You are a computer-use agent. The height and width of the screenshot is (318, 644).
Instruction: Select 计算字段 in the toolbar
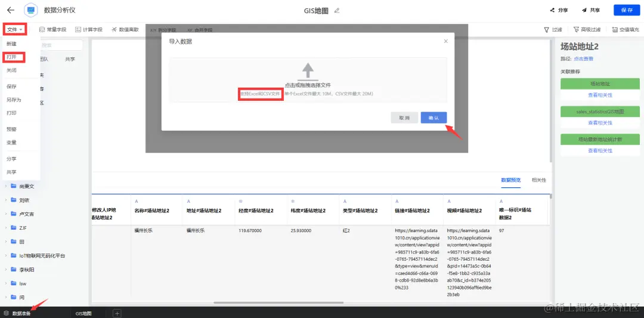(x=89, y=30)
